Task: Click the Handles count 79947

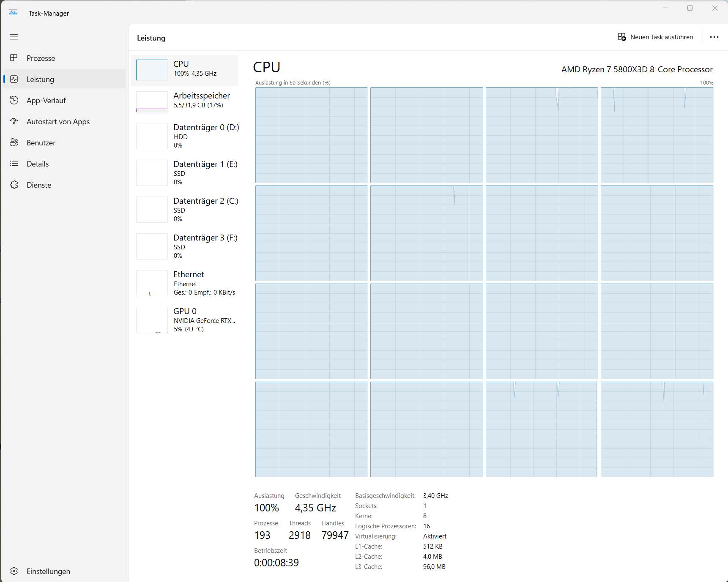Action: click(335, 535)
